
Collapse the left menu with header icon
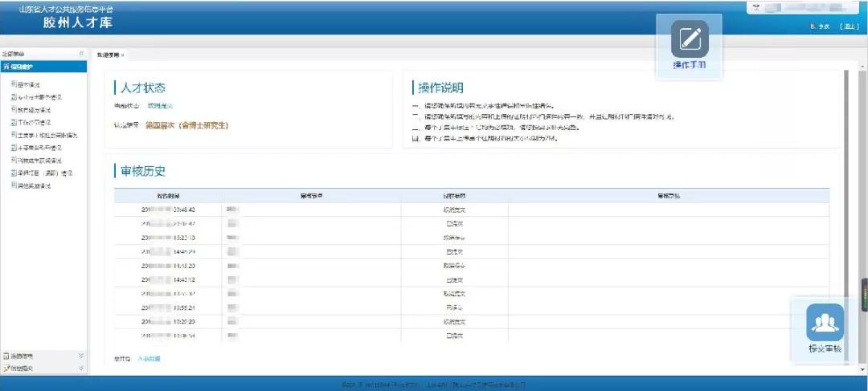tap(81, 54)
